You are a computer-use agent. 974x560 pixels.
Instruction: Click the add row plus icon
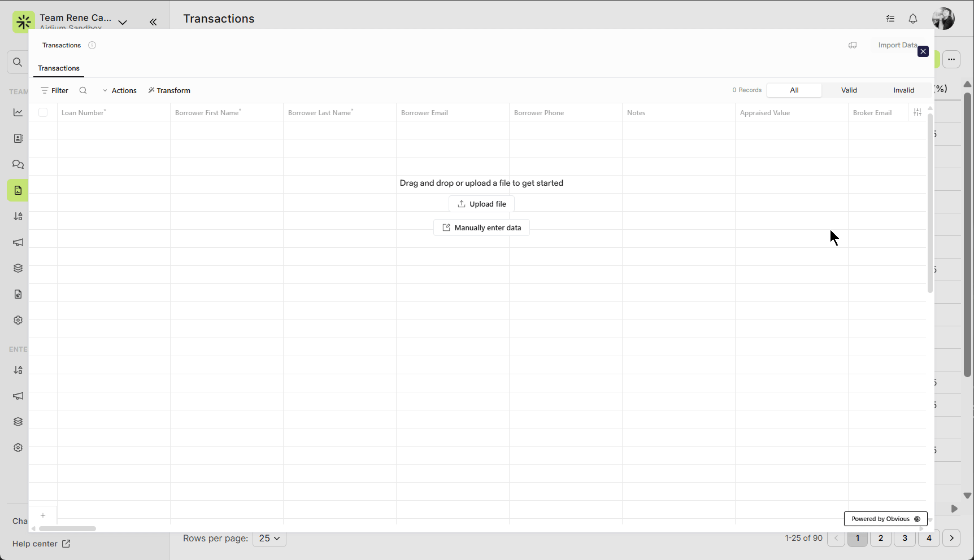tap(43, 515)
